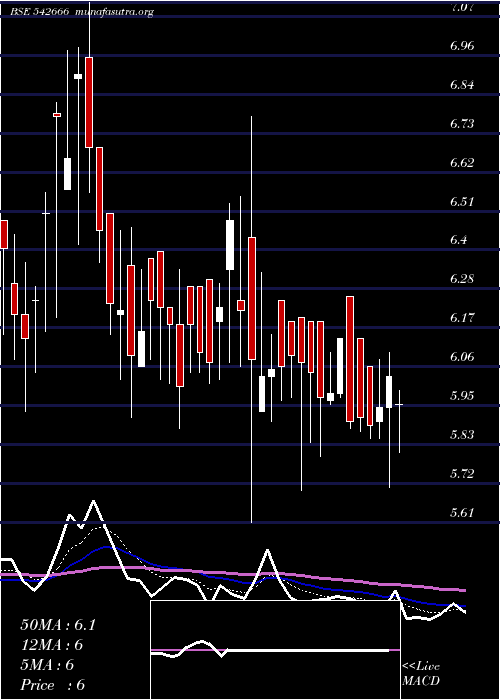Click the 5MA : 6 reading
Image resolution: width=500 pixels, height=700 pixels.
pyautogui.click(x=47, y=665)
